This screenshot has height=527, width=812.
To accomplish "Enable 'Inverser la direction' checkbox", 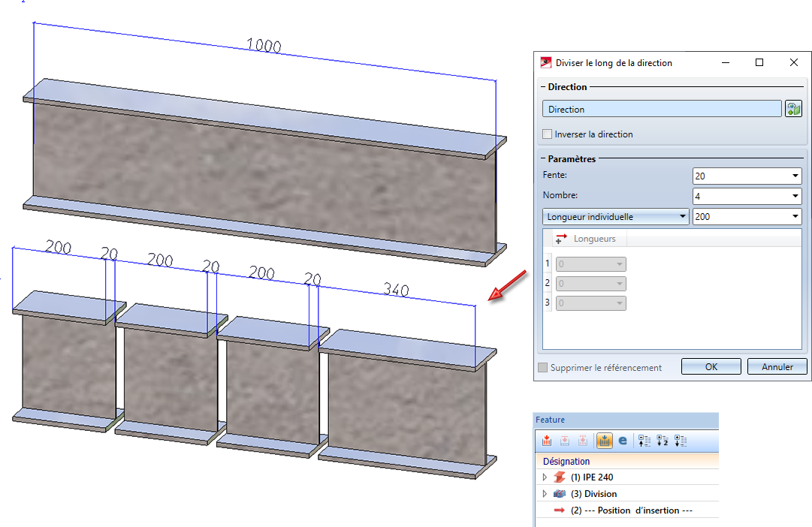I will (548, 134).
